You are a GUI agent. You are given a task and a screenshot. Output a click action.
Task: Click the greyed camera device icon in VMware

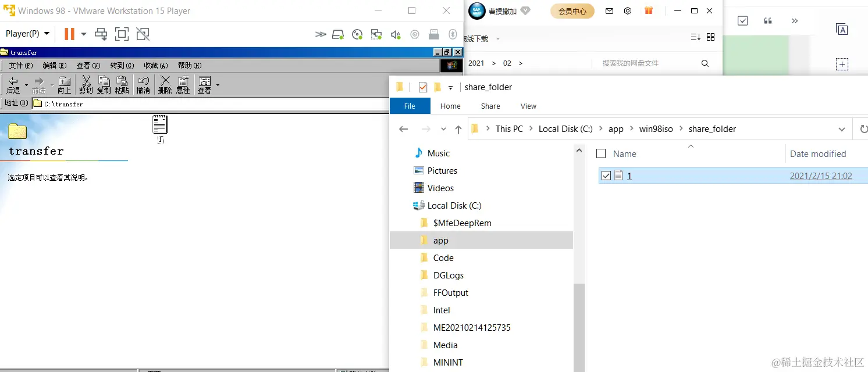point(415,34)
